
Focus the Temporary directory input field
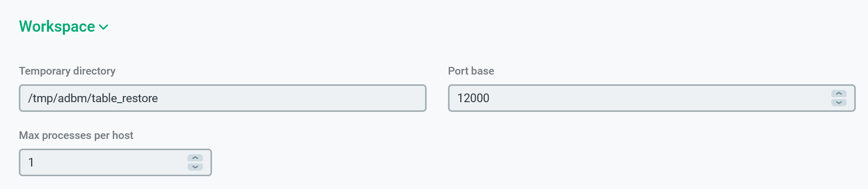click(x=223, y=98)
